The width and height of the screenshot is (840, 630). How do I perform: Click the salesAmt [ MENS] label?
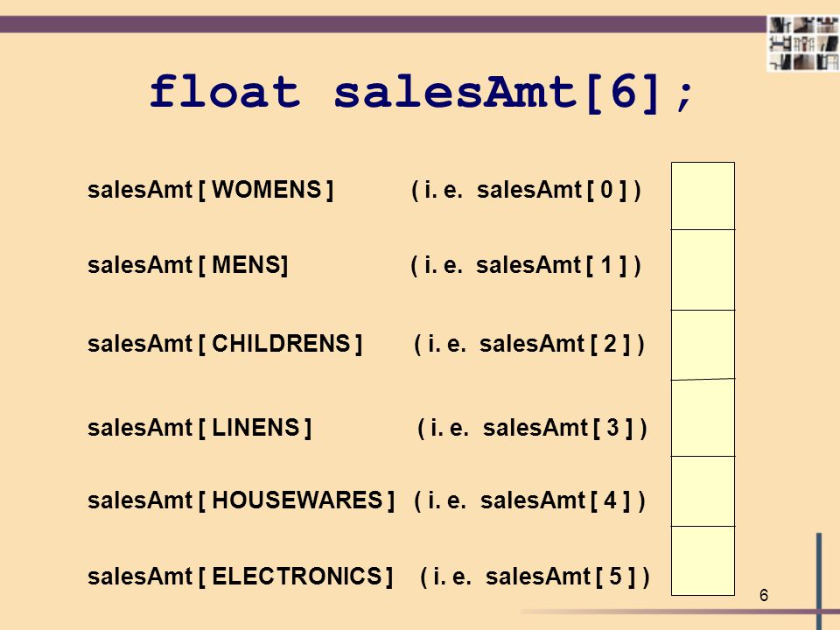coord(187,265)
